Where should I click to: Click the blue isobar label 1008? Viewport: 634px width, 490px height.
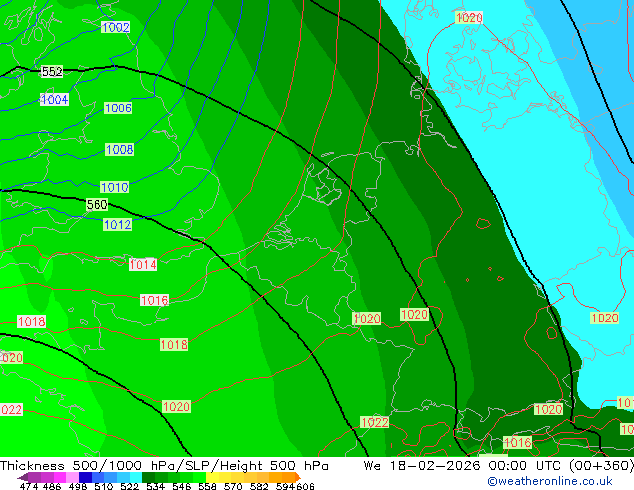[x=119, y=150]
